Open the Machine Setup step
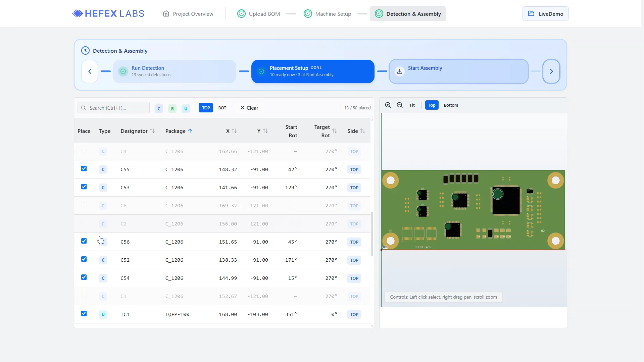The width and height of the screenshot is (644, 362). tap(328, 14)
